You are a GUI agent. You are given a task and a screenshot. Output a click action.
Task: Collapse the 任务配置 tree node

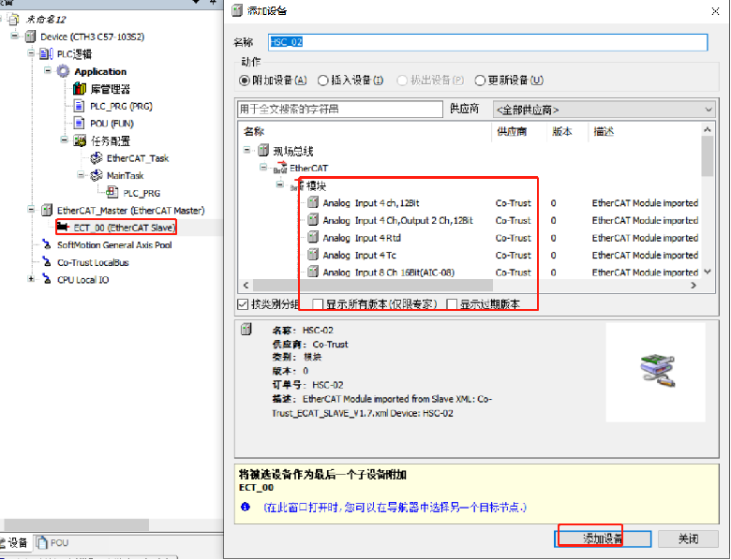65,140
